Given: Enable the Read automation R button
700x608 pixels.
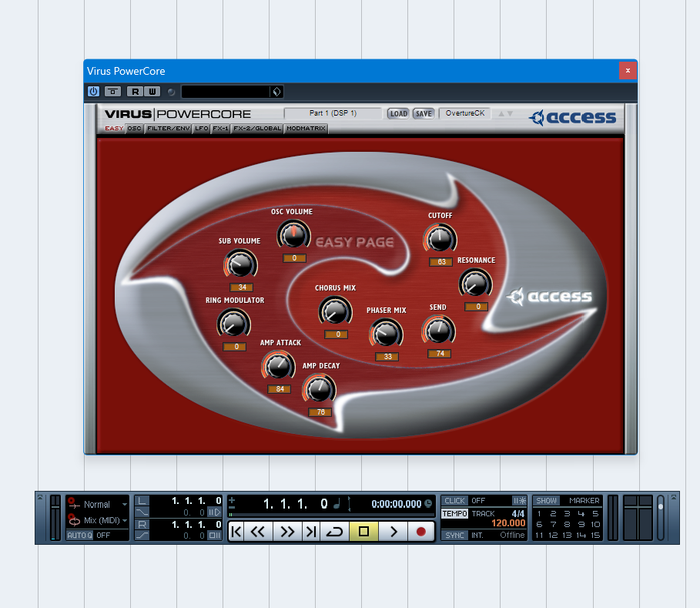Looking at the screenshot, I should pos(135,92).
